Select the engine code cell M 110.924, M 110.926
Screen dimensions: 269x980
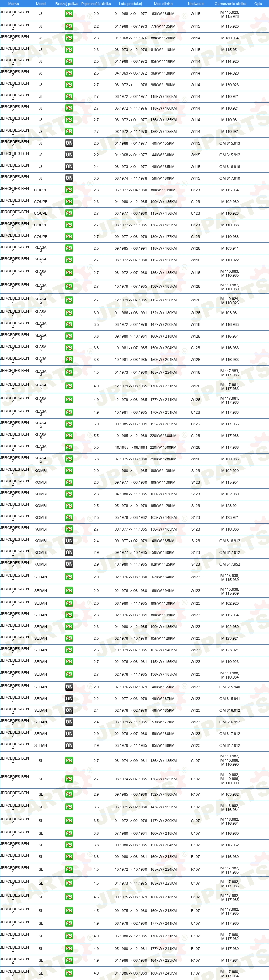[x=230, y=301]
